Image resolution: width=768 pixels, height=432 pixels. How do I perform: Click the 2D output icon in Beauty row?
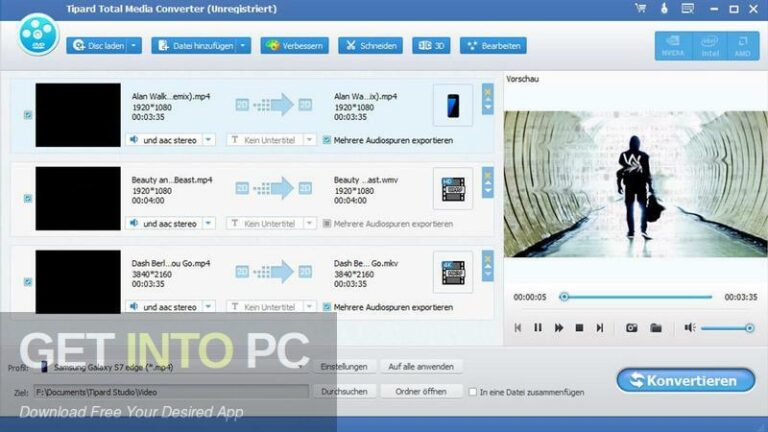click(x=305, y=189)
